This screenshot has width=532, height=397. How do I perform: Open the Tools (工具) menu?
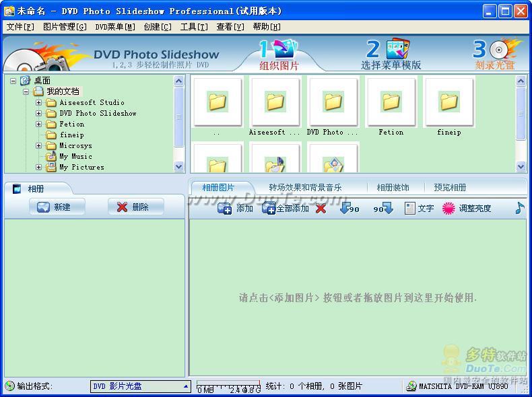[194, 27]
